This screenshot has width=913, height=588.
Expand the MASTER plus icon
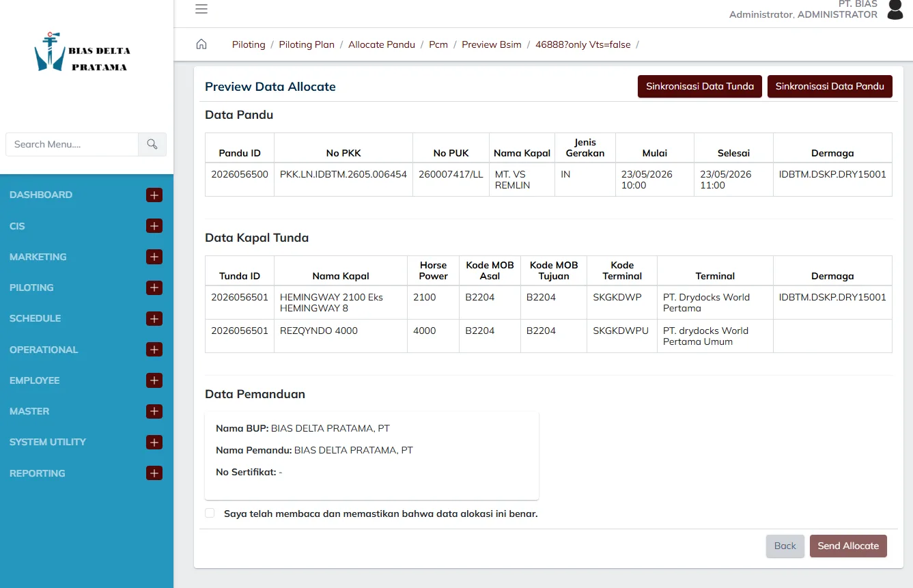coord(154,411)
